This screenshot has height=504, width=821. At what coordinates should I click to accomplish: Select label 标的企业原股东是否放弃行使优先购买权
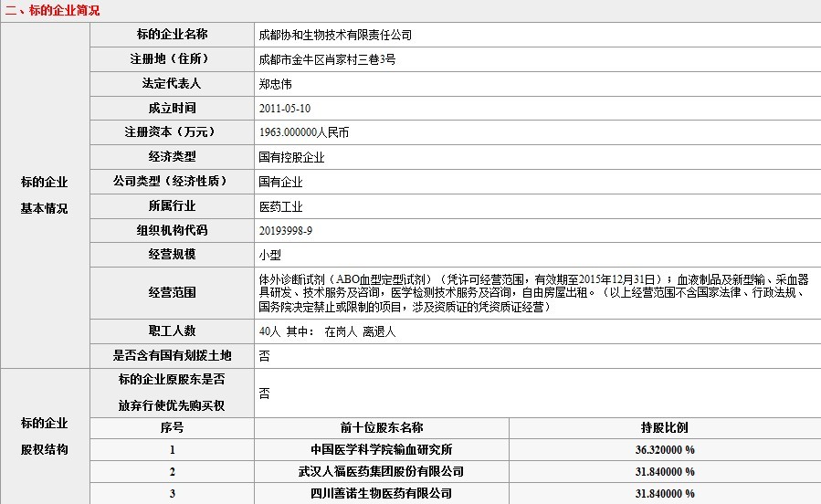click(x=172, y=393)
